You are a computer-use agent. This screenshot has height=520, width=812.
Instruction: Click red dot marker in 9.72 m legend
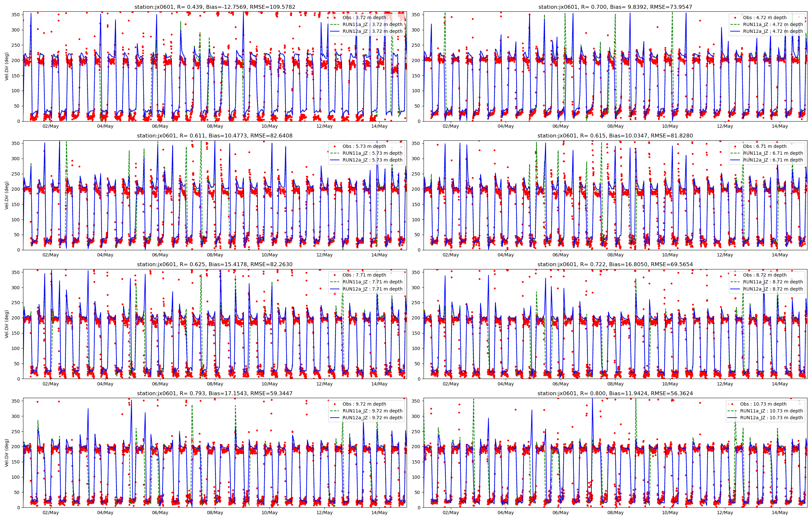point(335,404)
